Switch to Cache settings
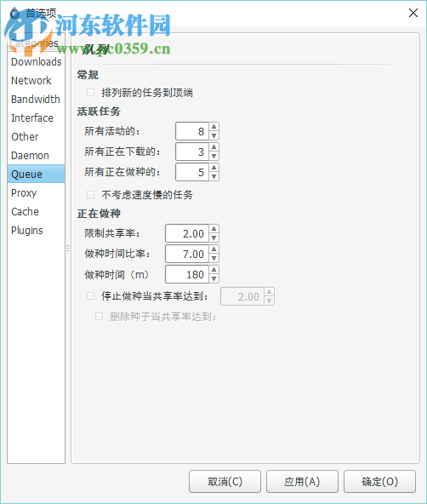This screenshot has width=427, height=504. coord(36,211)
